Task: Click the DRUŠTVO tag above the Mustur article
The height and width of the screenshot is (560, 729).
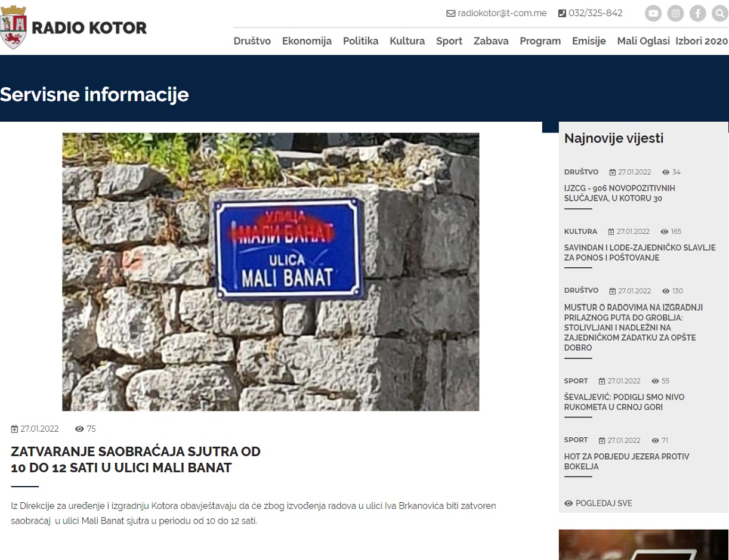Action: click(x=582, y=290)
